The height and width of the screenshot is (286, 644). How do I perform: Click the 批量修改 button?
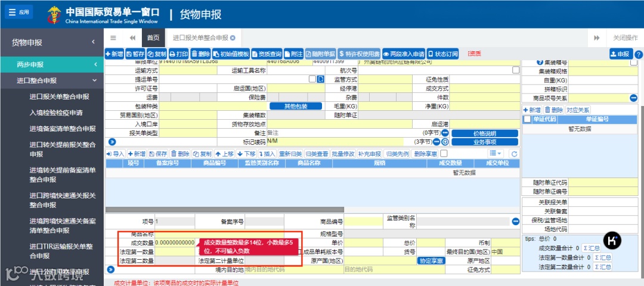(343, 154)
